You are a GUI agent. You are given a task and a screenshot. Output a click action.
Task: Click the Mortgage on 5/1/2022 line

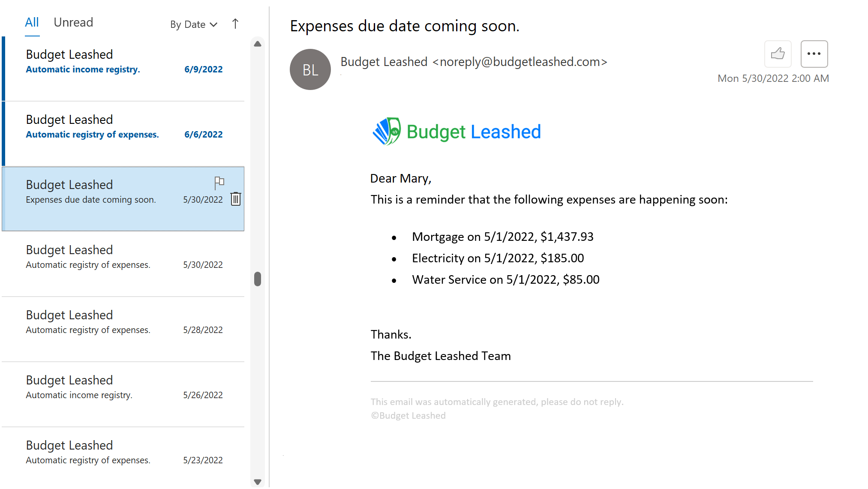click(503, 237)
